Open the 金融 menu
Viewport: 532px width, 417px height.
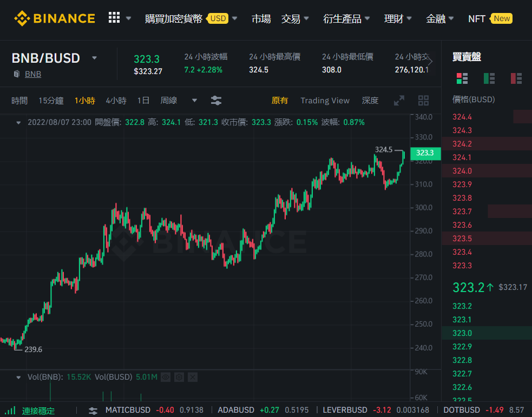click(x=436, y=18)
